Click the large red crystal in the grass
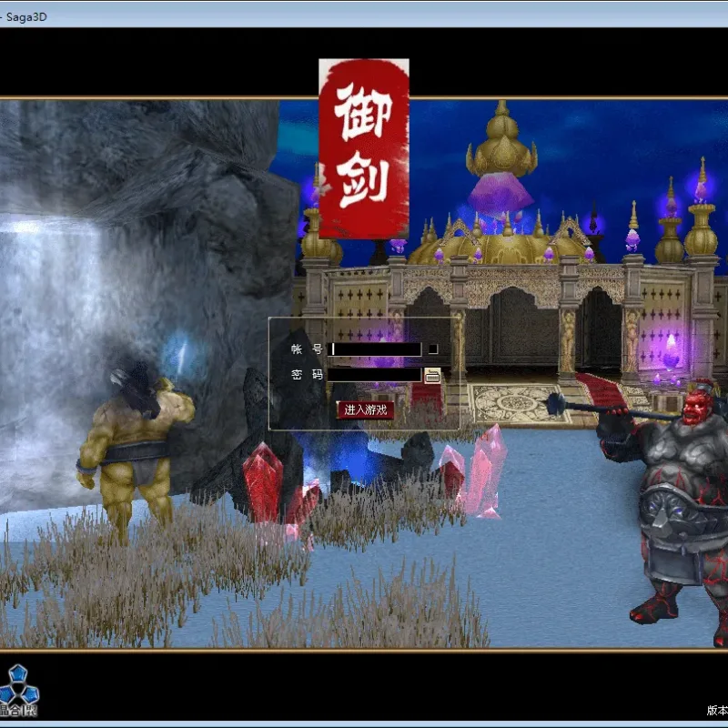728x728 pixels. click(x=263, y=483)
